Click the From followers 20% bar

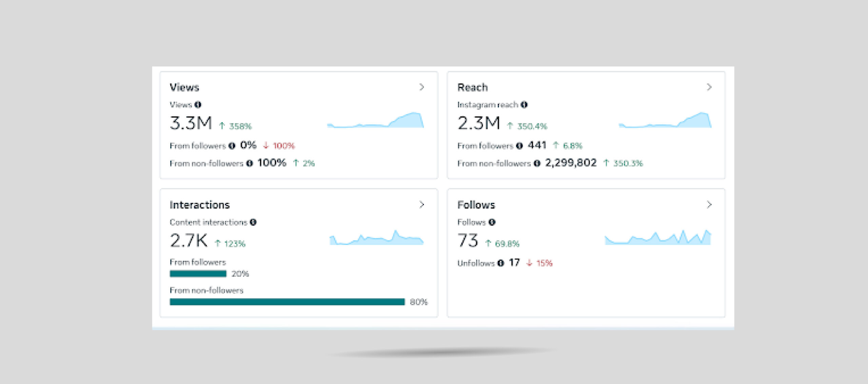(198, 274)
